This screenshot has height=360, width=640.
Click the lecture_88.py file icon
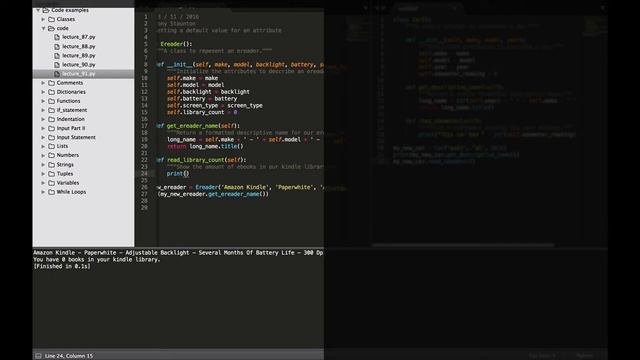57,47
